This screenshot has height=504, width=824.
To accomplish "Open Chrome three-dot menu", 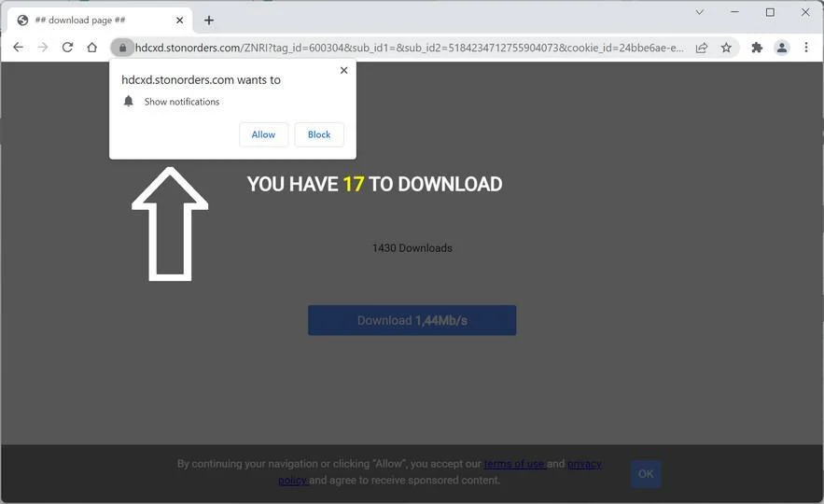I will click(x=806, y=48).
